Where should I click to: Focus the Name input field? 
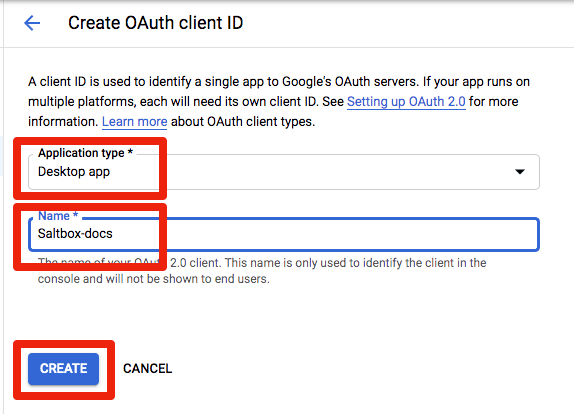(x=284, y=234)
